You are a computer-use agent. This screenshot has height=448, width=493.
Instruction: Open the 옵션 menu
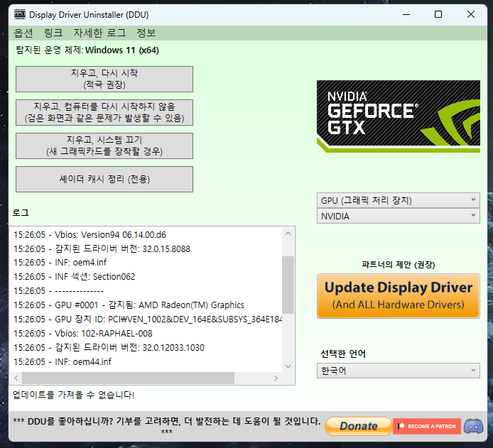click(23, 33)
